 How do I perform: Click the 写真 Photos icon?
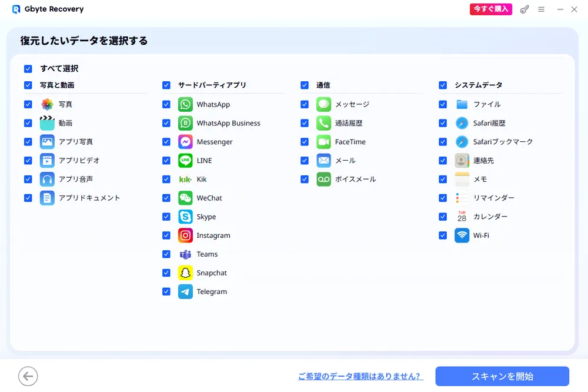point(47,104)
